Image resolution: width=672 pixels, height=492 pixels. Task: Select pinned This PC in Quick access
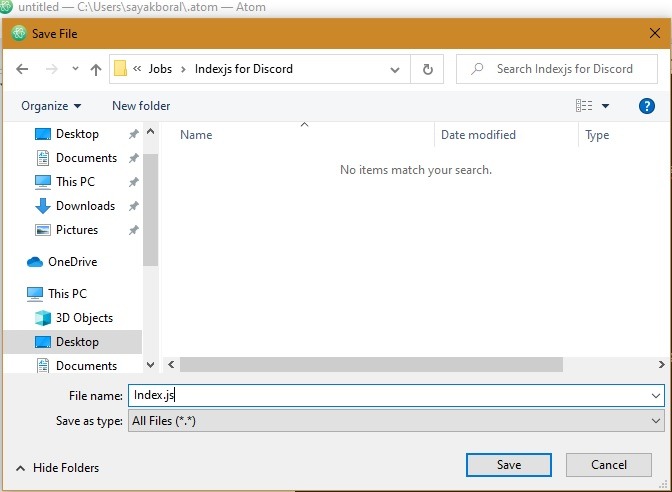pos(75,182)
